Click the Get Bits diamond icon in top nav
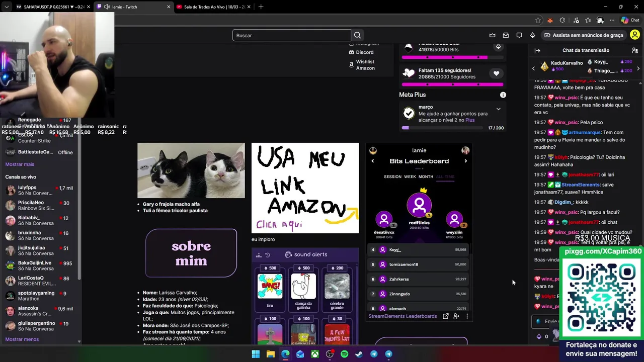This screenshot has height=362, width=644. click(x=532, y=35)
